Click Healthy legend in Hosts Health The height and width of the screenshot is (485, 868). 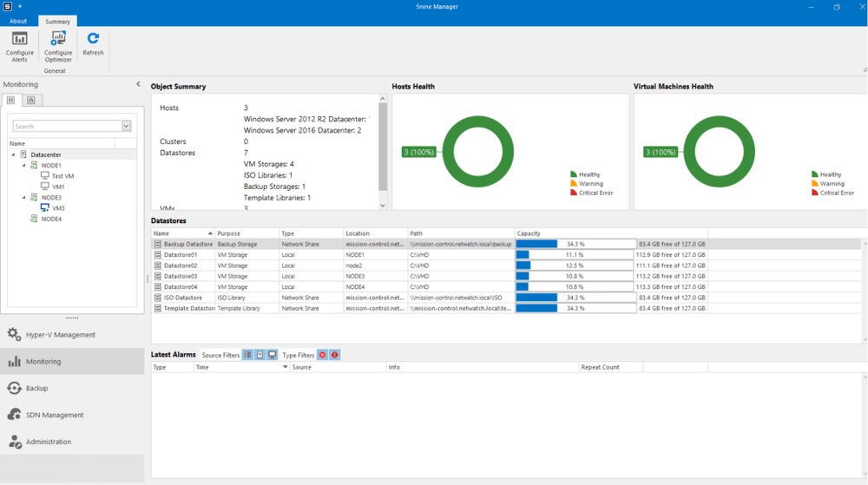585,174
